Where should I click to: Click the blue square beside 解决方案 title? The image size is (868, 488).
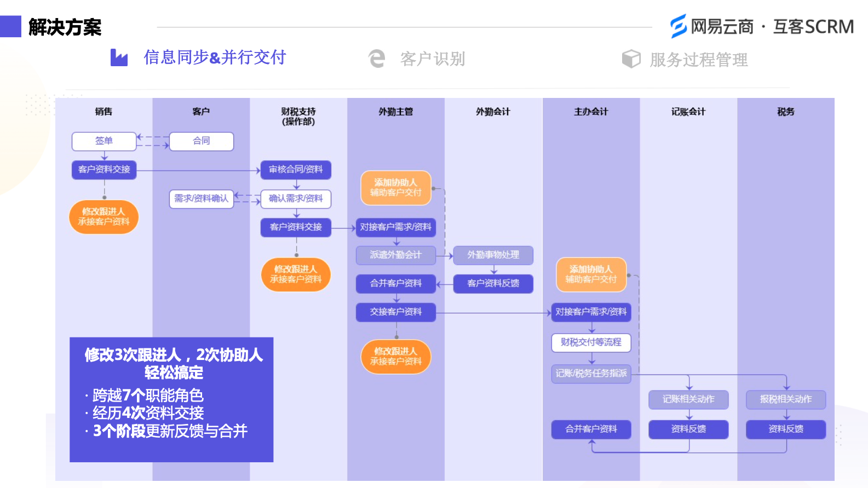click(x=10, y=26)
